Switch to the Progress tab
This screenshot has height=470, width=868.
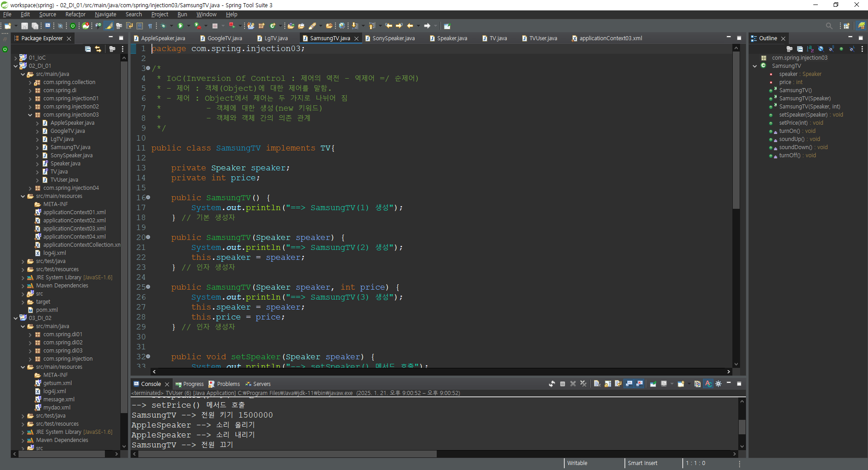click(189, 384)
